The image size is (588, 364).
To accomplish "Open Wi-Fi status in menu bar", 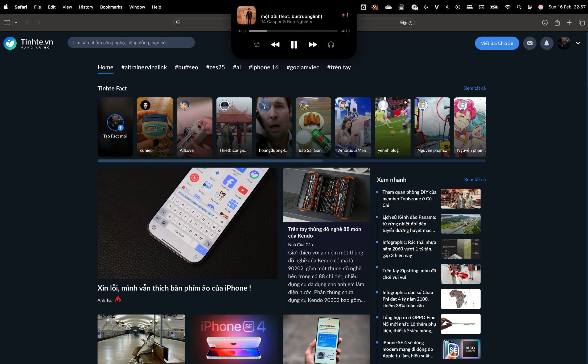I will [508, 7].
